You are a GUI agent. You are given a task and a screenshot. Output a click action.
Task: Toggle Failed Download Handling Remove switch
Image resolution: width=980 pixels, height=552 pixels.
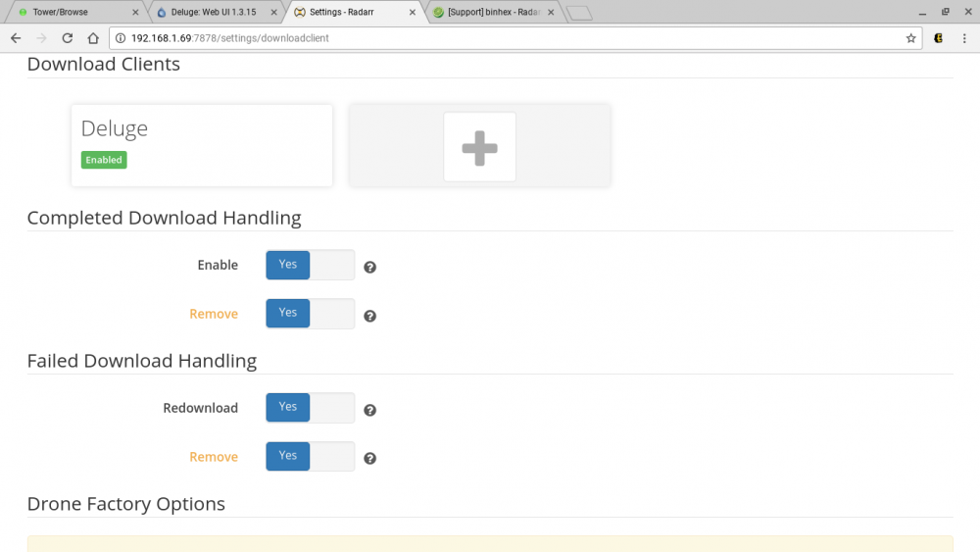310,456
